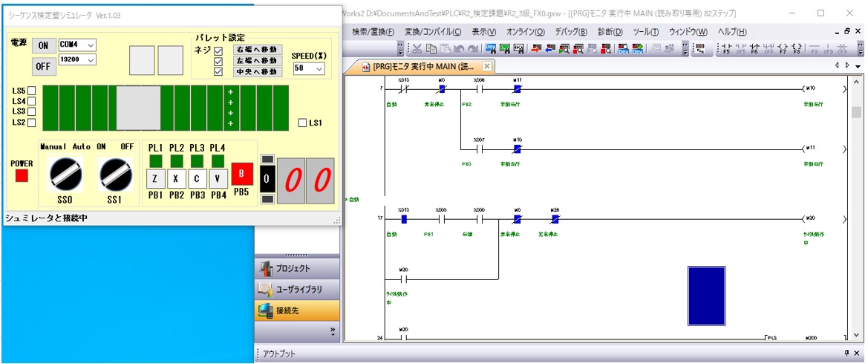Click the Cut scissors icon in toolbar
868x364 pixels.
(417, 48)
